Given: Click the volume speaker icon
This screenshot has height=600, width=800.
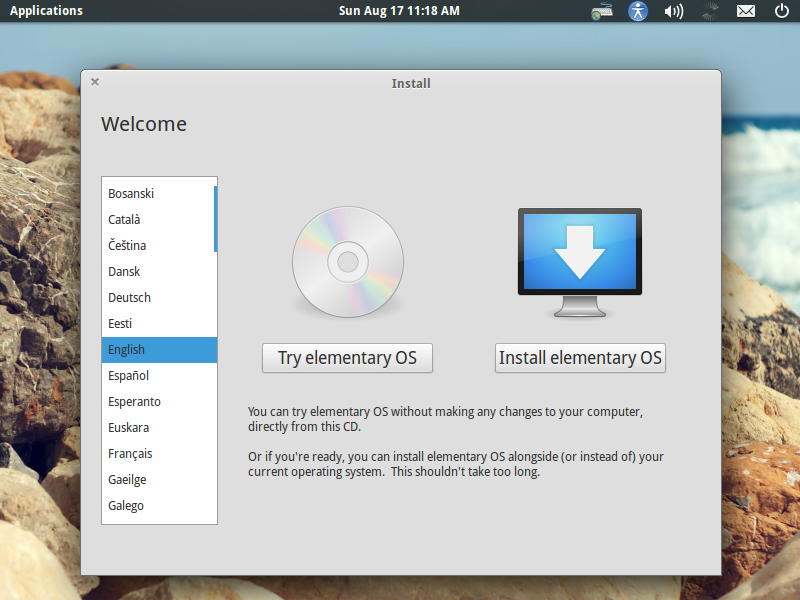Looking at the screenshot, I should pyautogui.click(x=673, y=11).
